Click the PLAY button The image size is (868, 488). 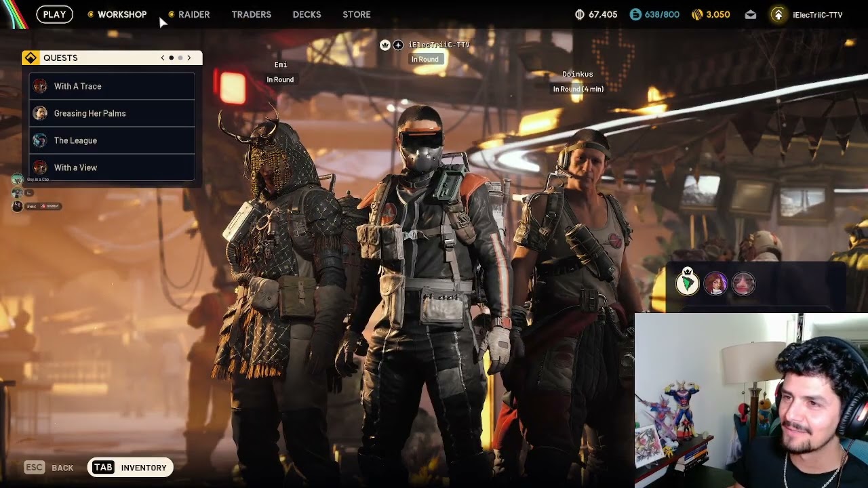pos(54,14)
